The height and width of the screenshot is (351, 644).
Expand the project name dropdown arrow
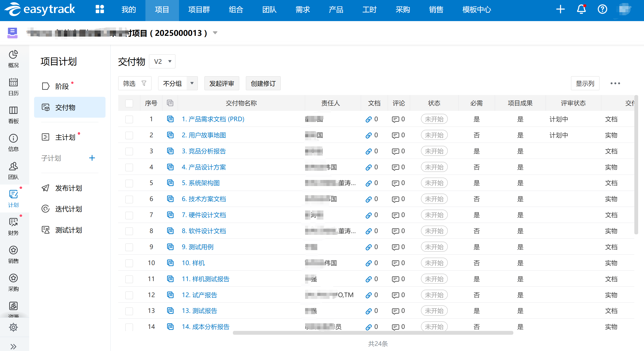(x=215, y=33)
